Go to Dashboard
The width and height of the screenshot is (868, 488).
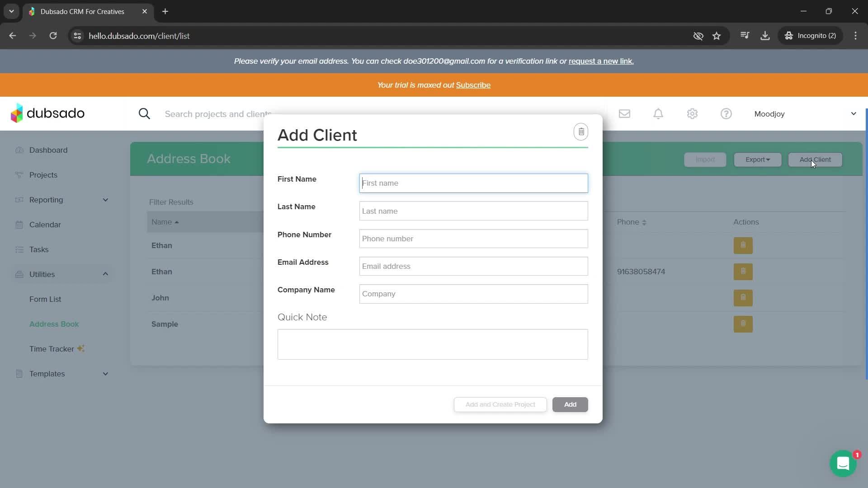pos(48,150)
